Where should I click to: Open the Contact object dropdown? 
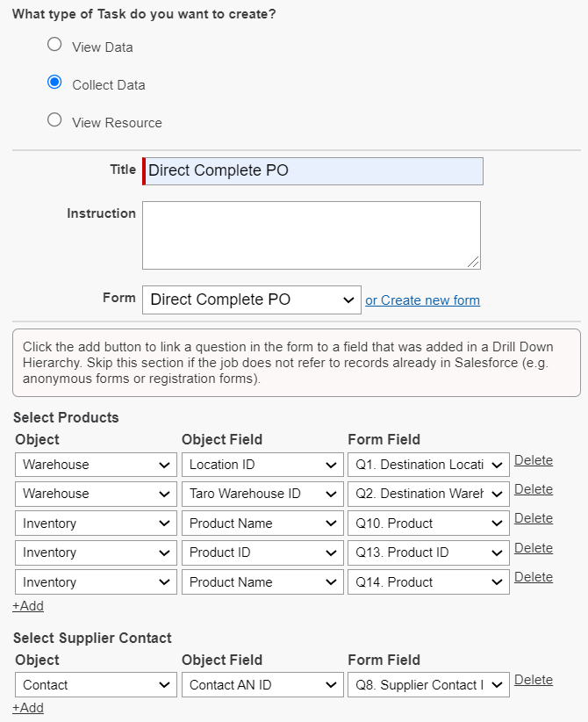96,685
